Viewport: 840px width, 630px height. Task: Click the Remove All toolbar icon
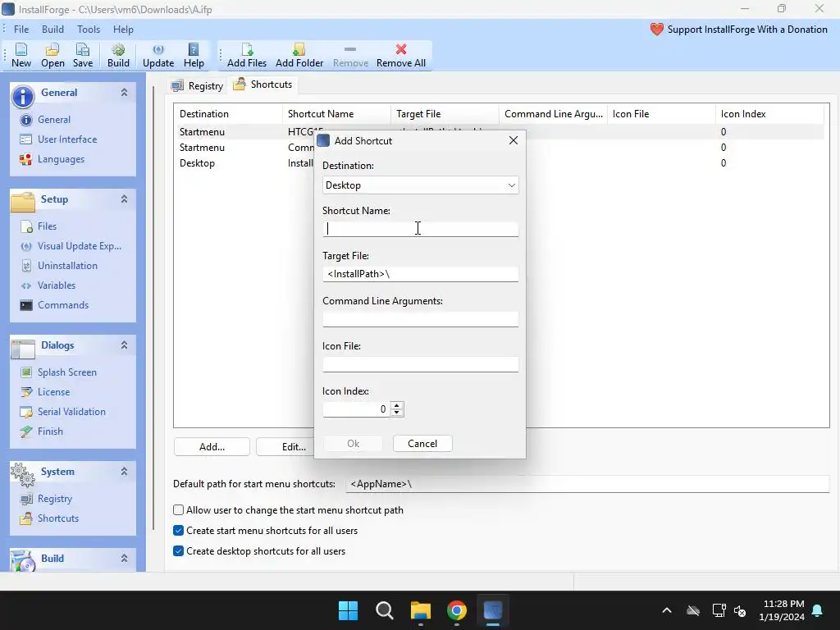[x=400, y=55]
